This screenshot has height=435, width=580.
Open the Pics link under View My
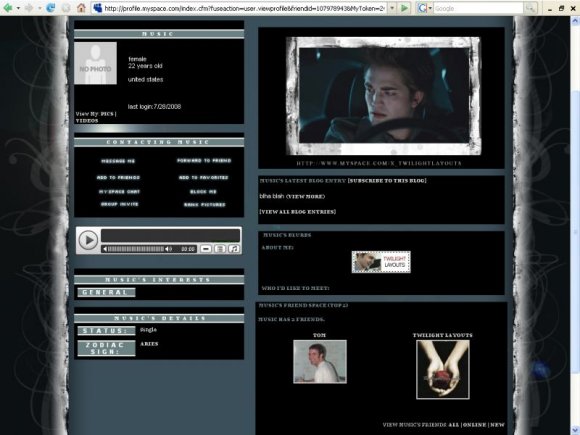(107, 114)
